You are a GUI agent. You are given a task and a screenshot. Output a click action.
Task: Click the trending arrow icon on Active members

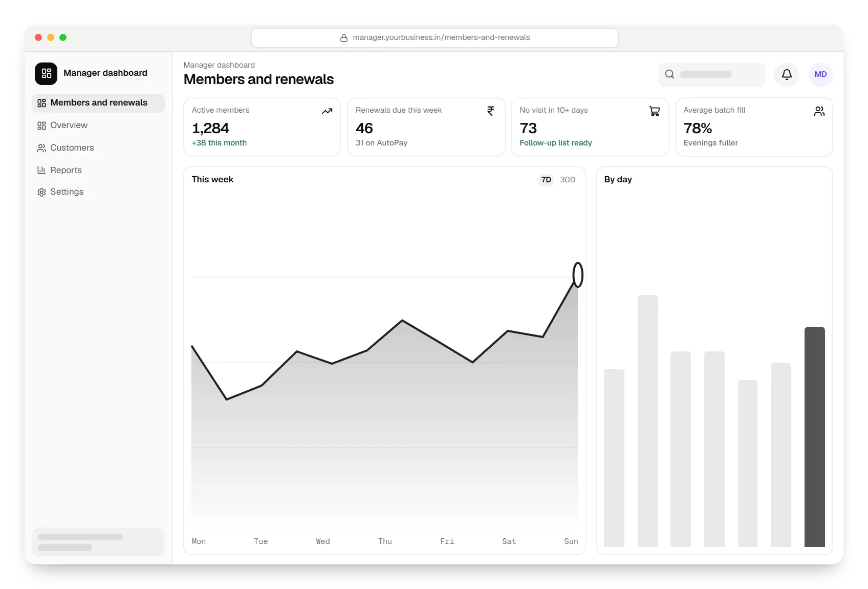coord(327,111)
